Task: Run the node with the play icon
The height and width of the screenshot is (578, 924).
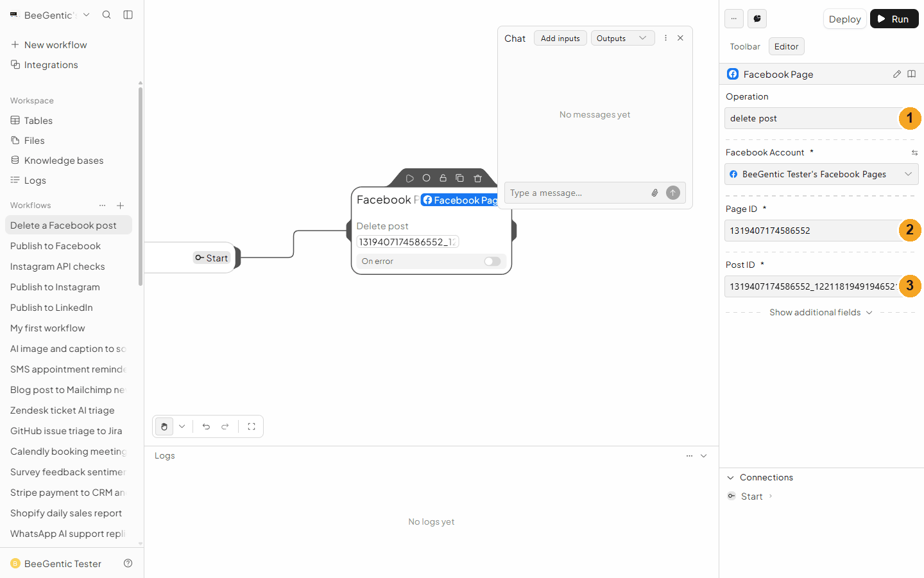Action: [409, 178]
